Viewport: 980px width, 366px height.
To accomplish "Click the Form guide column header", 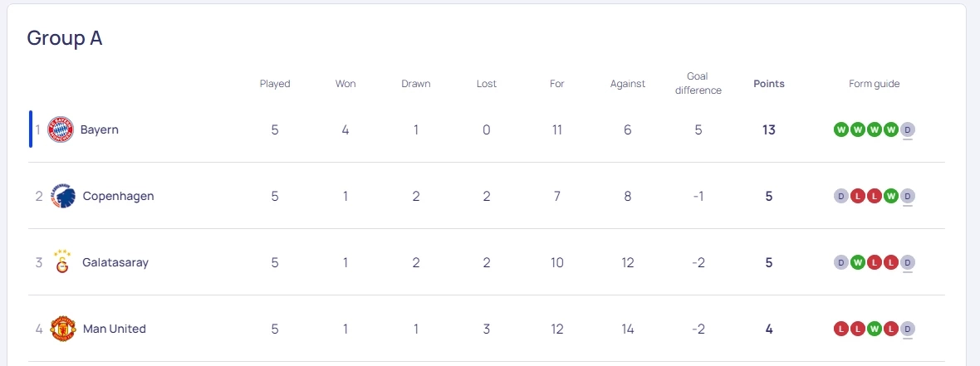I will click(x=875, y=84).
